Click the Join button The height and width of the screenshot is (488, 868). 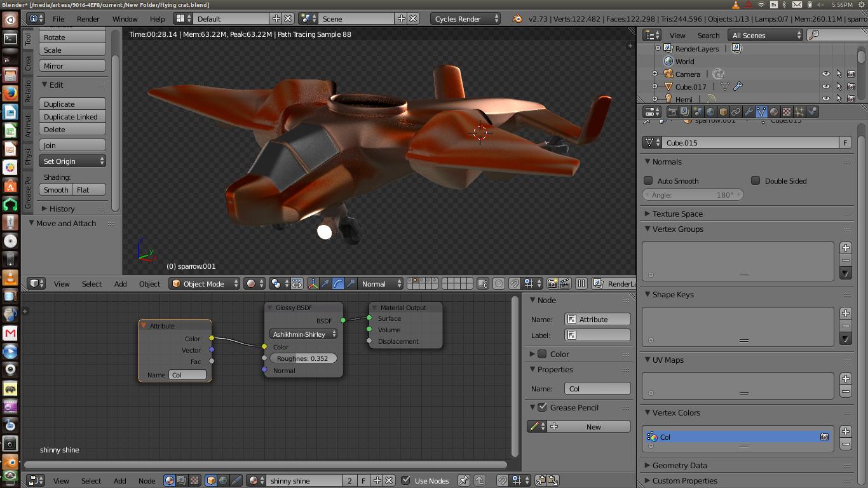(x=72, y=146)
